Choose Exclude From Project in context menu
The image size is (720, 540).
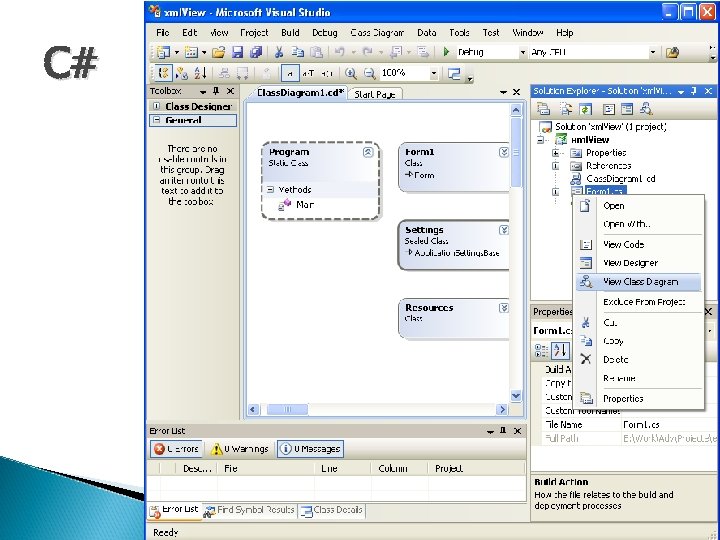(x=638, y=302)
